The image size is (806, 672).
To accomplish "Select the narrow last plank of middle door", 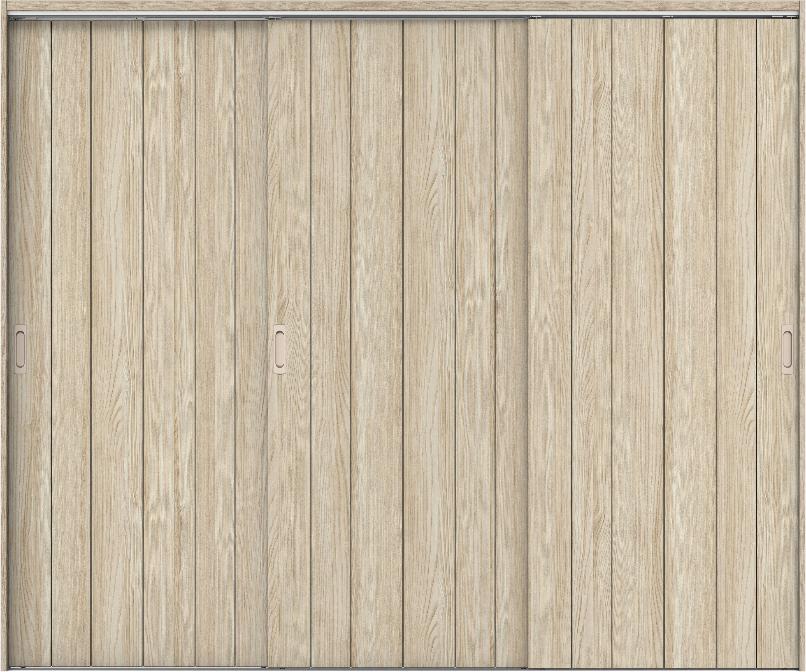I will point(511,343).
